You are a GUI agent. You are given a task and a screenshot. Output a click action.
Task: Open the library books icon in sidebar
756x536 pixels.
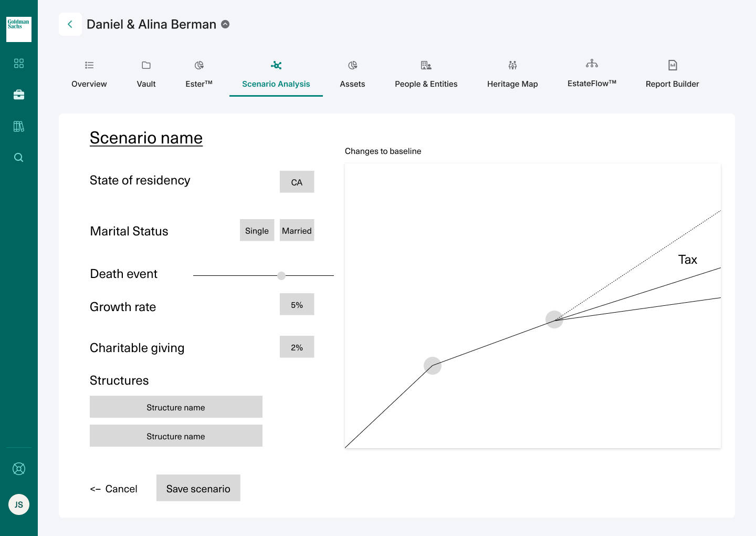(x=19, y=126)
